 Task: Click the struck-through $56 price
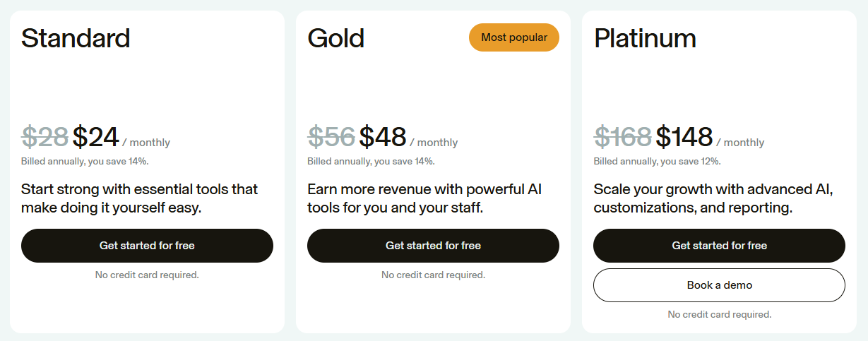tap(331, 137)
